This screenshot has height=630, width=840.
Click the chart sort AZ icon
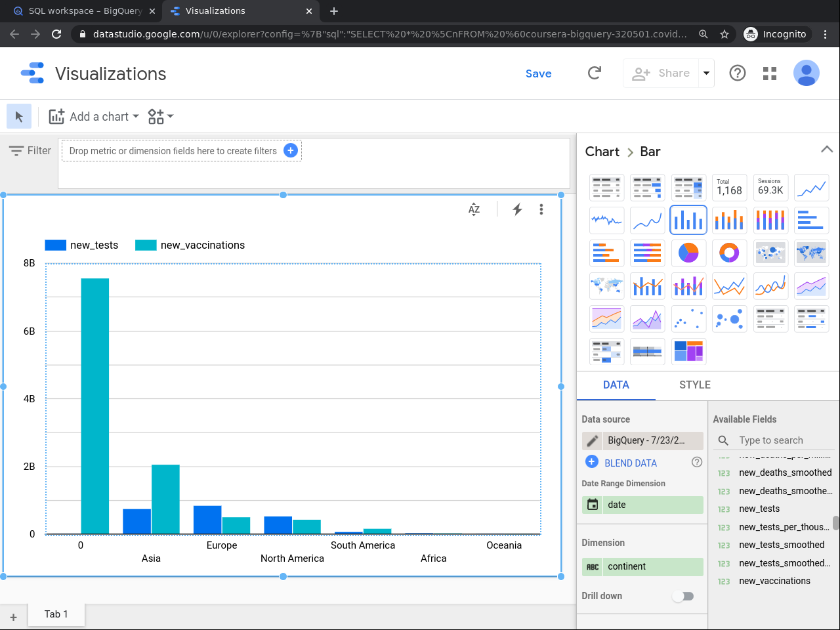[474, 209]
